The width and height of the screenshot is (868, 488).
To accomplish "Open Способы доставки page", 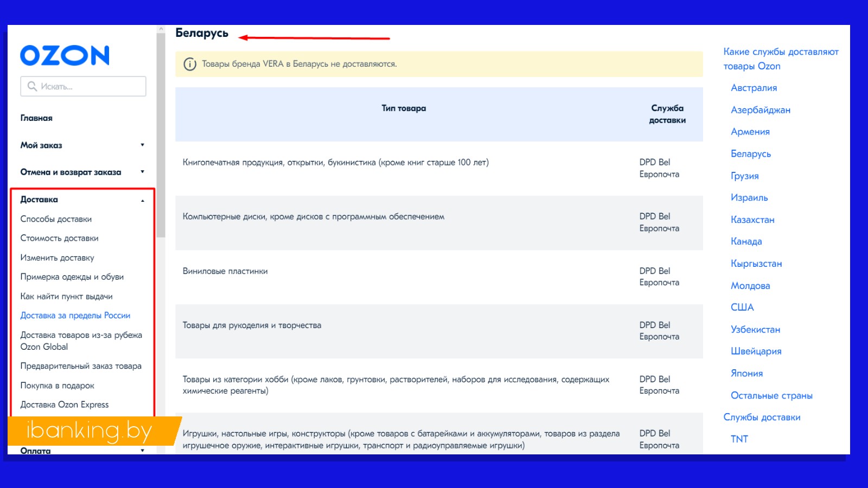I will point(56,219).
